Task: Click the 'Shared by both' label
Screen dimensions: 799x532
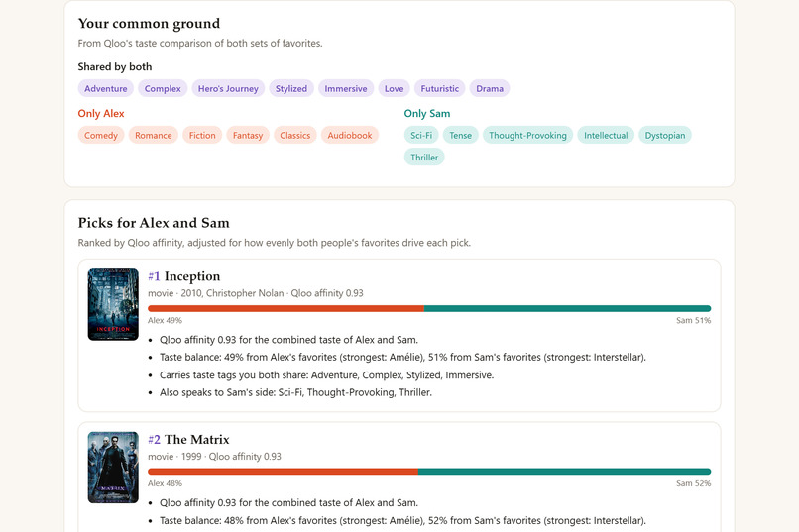Action: 115,66
